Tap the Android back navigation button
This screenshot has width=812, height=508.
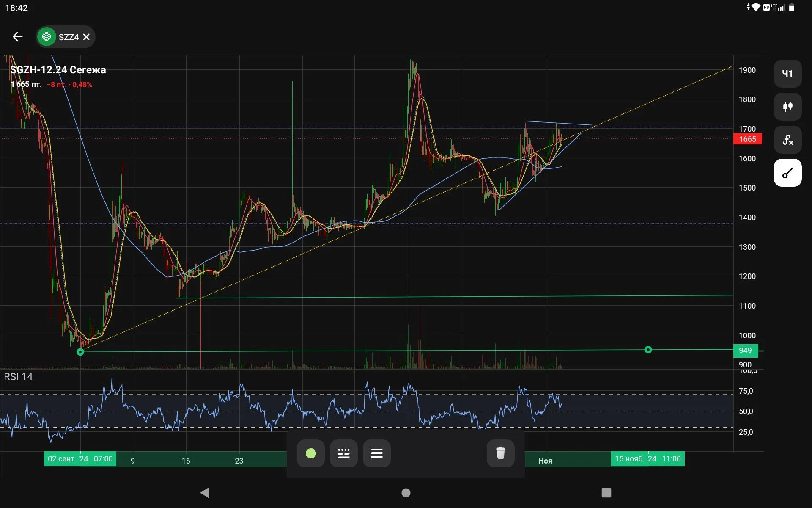point(205,492)
